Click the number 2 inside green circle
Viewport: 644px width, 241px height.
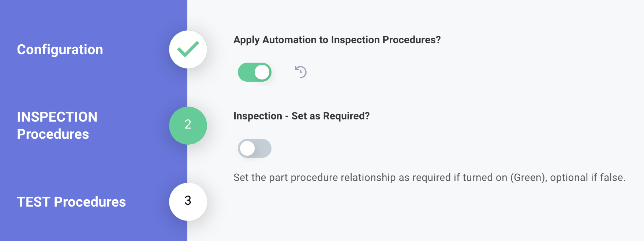coord(188,125)
